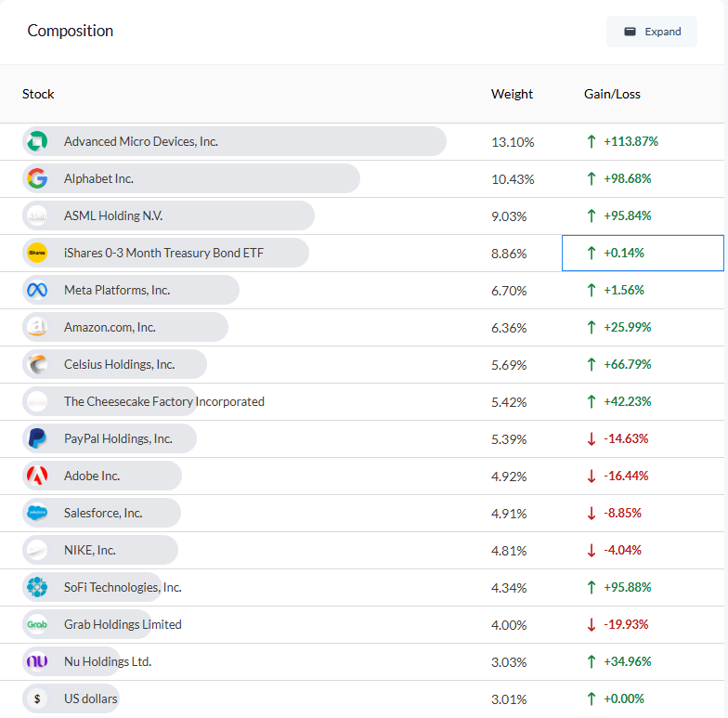Click the 10.43% weight value
The image size is (728, 718).
click(513, 179)
